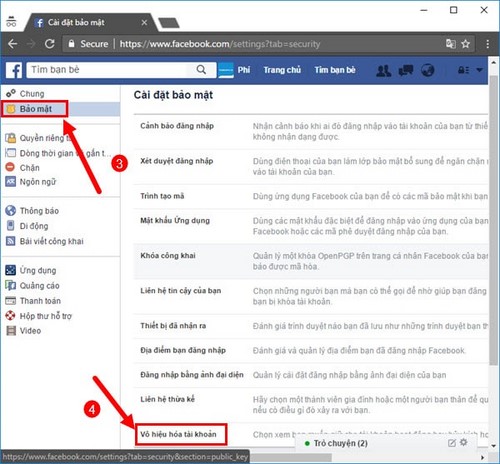Click the Di động phone icon
500x464 pixels.
point(10,226)
